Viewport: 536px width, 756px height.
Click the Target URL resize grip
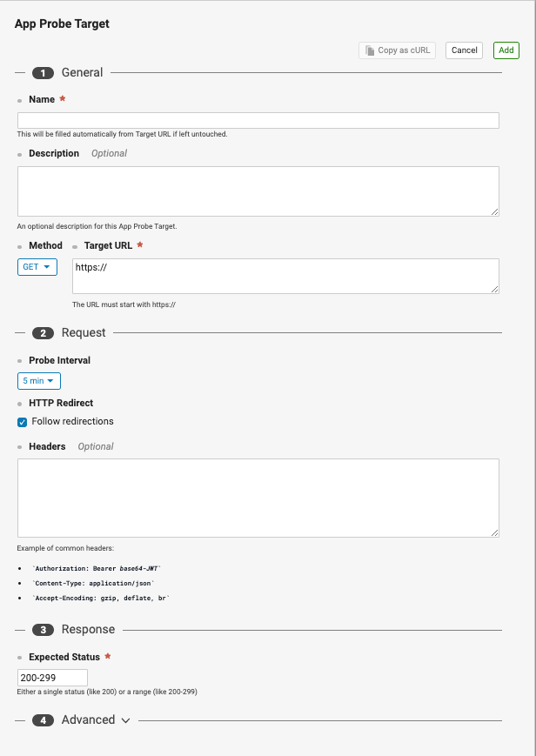[494, 289]
